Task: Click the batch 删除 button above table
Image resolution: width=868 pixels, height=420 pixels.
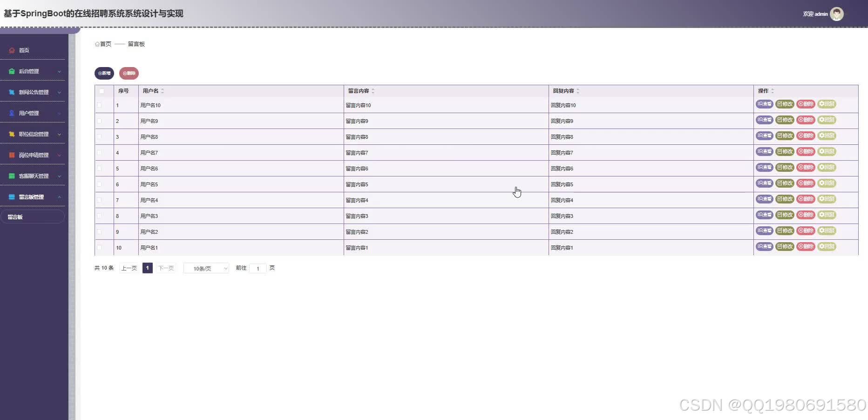Action: coord(129,73)
